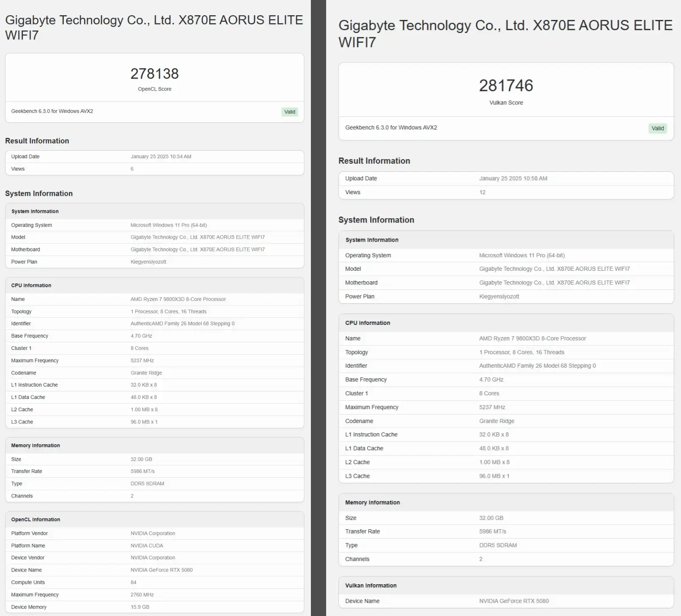The height and width of the screenshot is (616, 681).
Task: Click the OpenCL Information section header
Action: [x=36, y=520]
